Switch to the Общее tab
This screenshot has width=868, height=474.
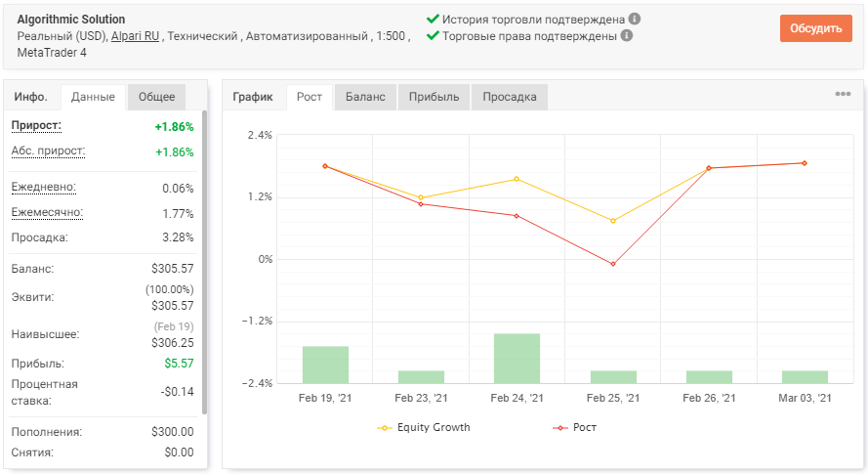pos(156,97)
